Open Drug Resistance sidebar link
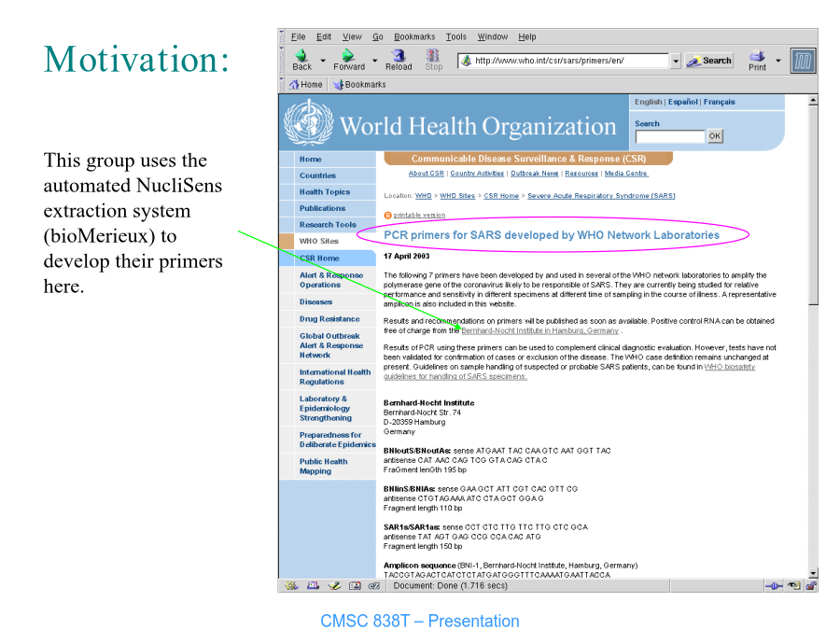This screenshot has height=630, width=840. [329, 319]
